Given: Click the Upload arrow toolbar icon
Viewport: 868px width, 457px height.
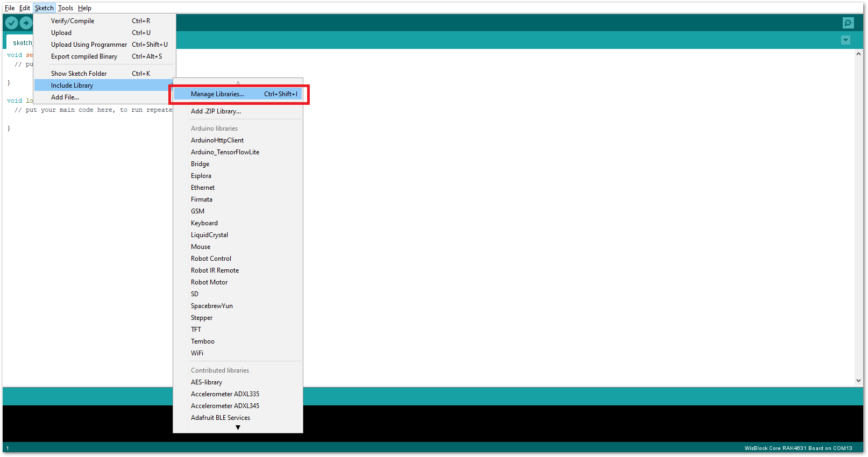Looking at the screenshot, I should (x=26, y=23).
